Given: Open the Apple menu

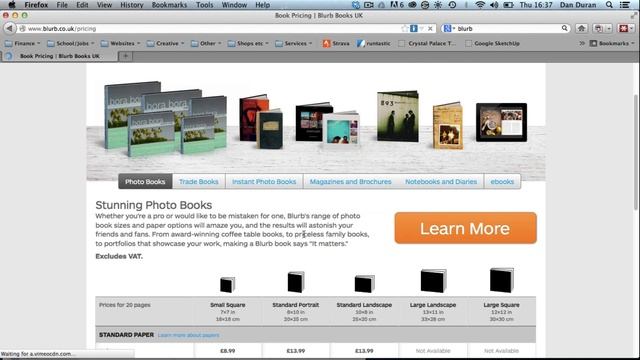Looking at the screenshot, I should 12,5.
